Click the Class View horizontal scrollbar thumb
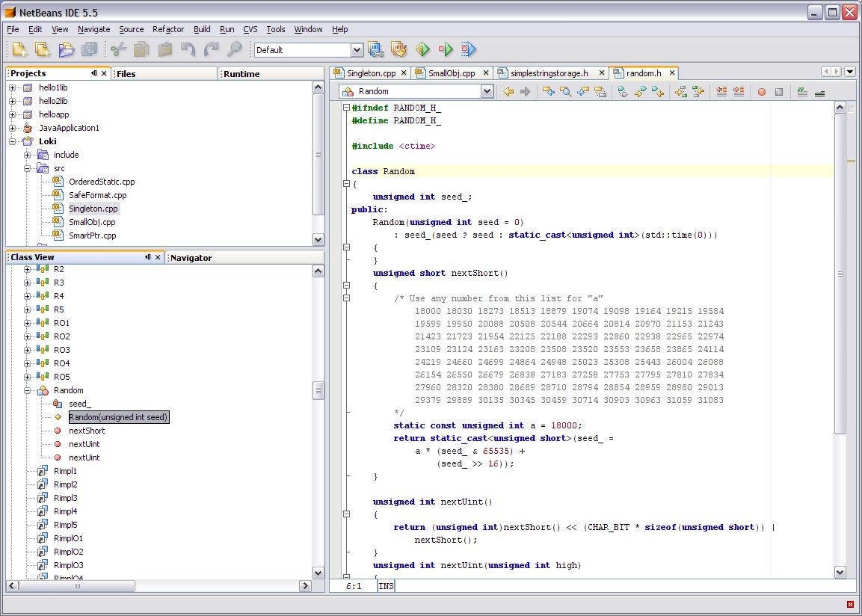The width and height of the screenshot is (862, 616). click(77, 586)
